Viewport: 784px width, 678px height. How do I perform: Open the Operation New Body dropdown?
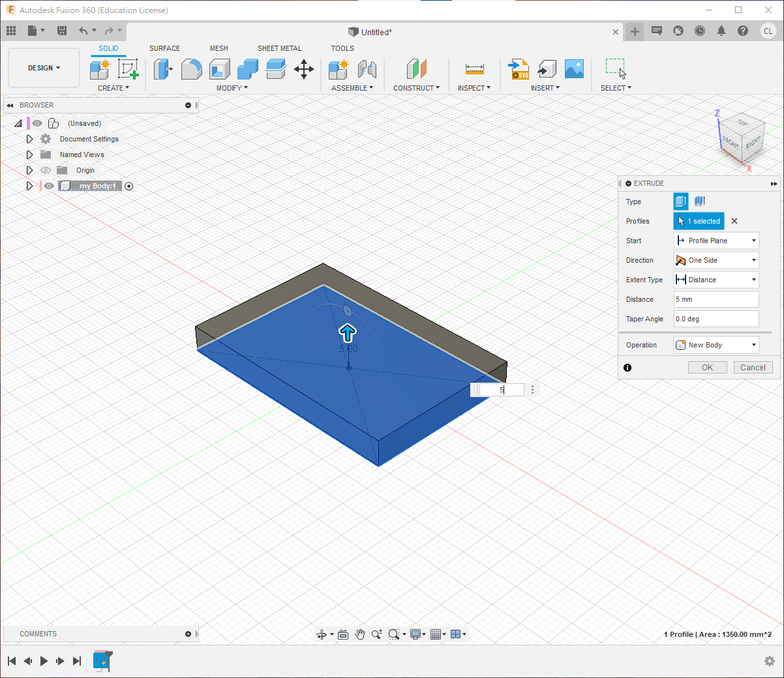[x=716, y=345]
